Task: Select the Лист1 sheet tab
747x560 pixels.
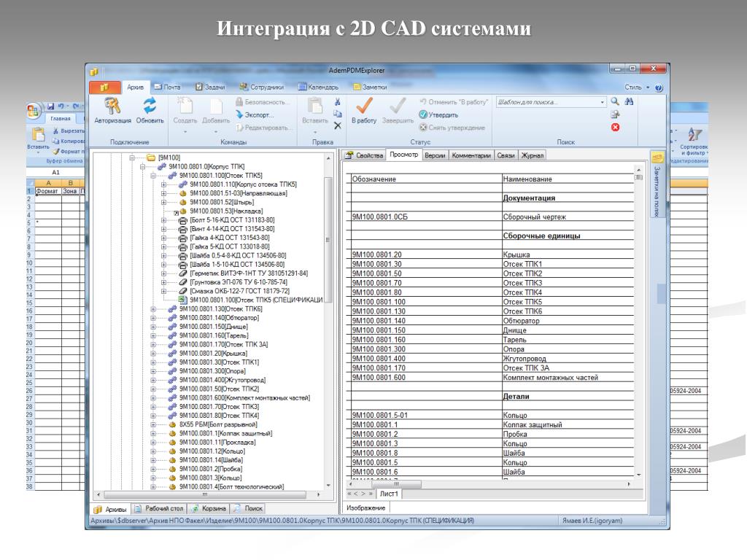Action: [389, 494]
